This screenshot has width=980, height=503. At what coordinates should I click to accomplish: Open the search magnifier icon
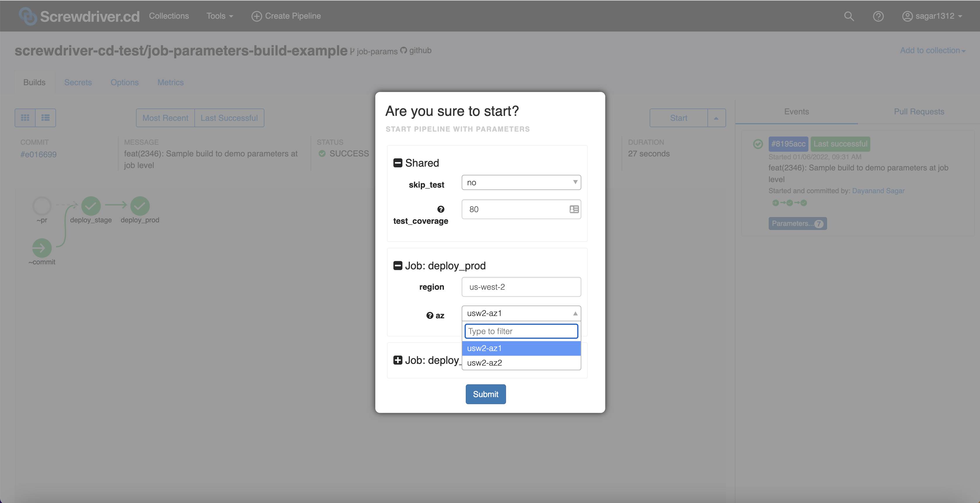pyautogui.click(x=849, y=16)
